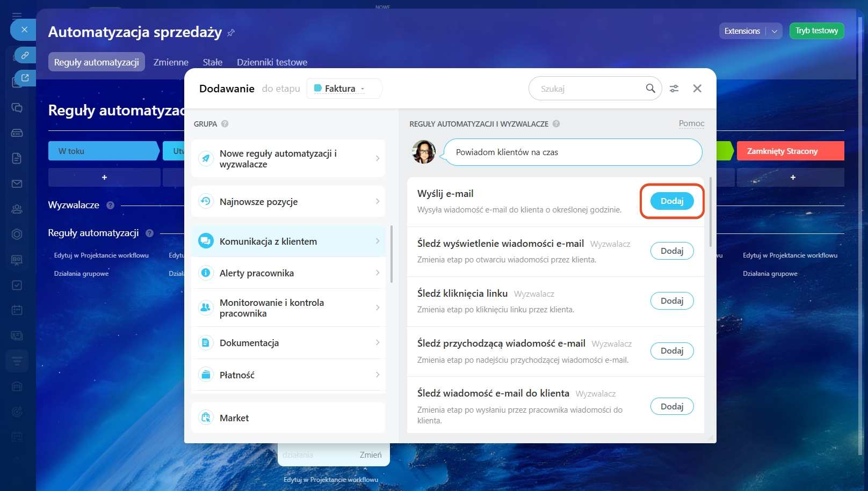Click help icon beside Reguły automatyzacji i wyzwalacze
This screenshot has width=868, height=491.
pyautogui.click(x=556, y=124)
